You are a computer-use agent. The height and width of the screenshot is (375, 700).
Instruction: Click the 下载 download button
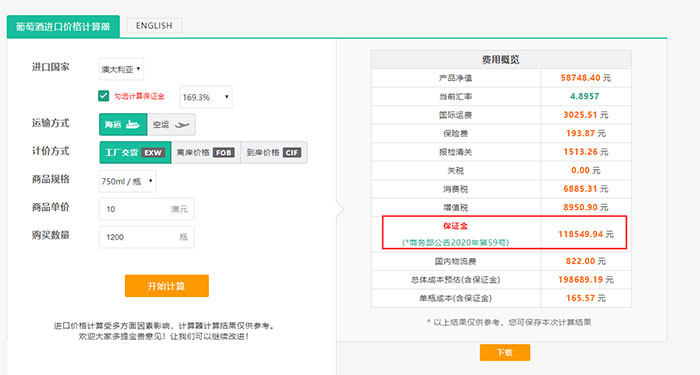tap(505, 352)
